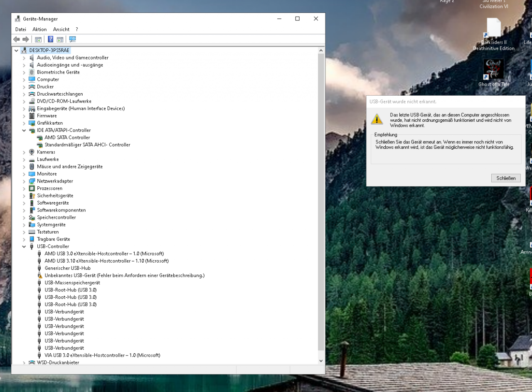Image resolution: width=532 pixels, height=392 pixels.
Task: Click the DESKTOP-3PS5RAE computer icon
Action: coord(24,50)
